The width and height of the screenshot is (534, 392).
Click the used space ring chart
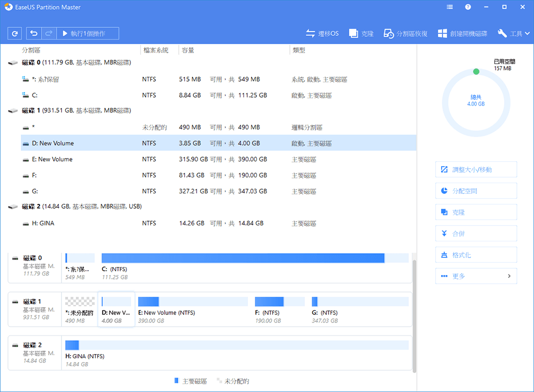[476, 103]
